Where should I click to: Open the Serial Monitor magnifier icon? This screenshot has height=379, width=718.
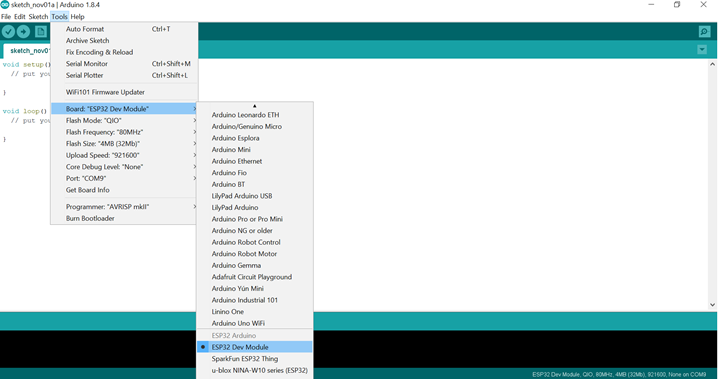[704, 32]
